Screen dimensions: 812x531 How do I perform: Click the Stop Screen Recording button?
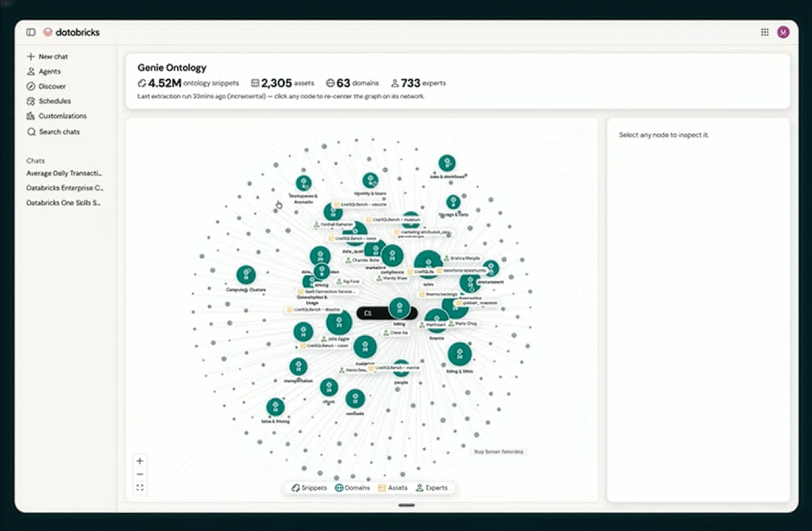[x=498, y=452]
